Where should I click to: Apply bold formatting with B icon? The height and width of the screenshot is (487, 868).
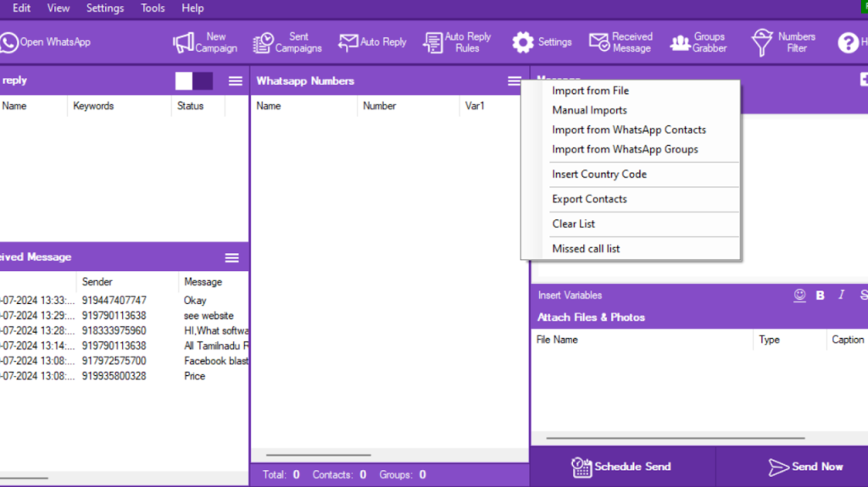pyautogui.click(x=820, y=296)
